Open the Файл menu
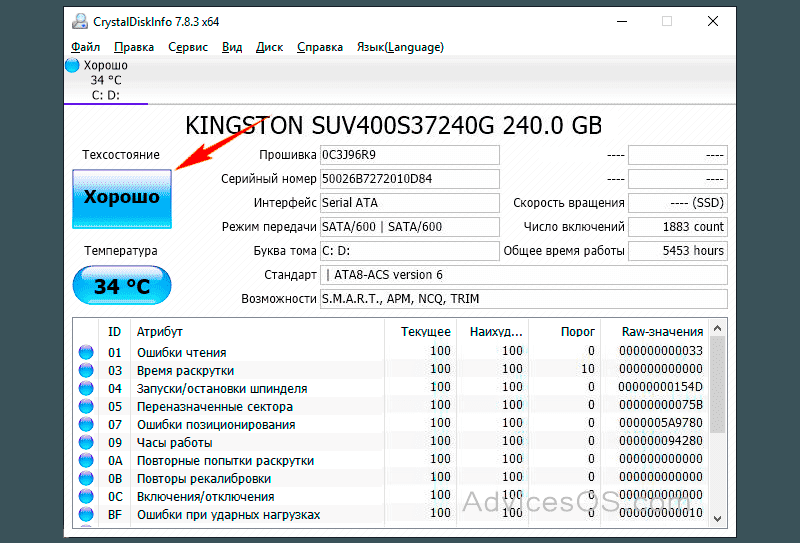This screenshot has width=800, height=543. [85, 47]
